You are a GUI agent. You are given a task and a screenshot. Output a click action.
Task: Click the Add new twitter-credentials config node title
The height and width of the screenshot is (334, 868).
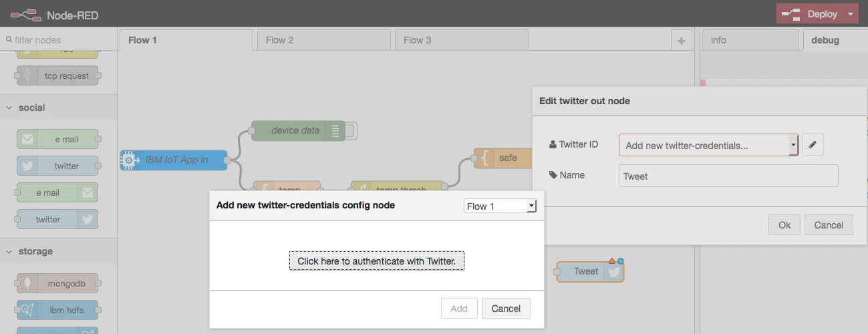305,205
